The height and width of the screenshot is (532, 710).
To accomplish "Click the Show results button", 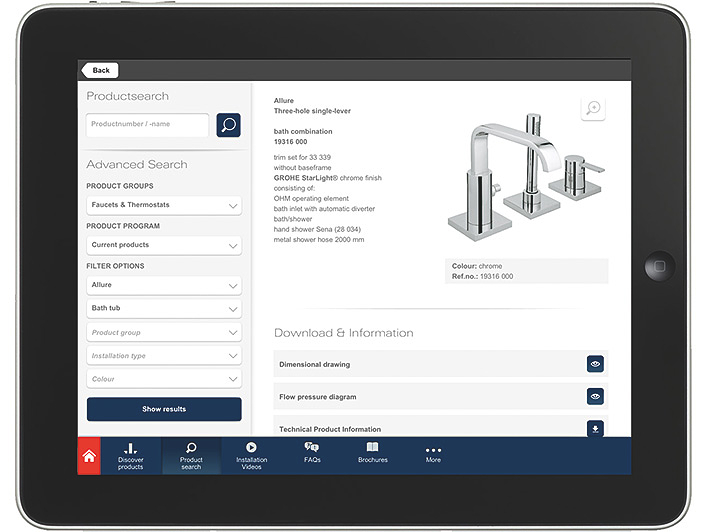I will (x=164, y=409).
